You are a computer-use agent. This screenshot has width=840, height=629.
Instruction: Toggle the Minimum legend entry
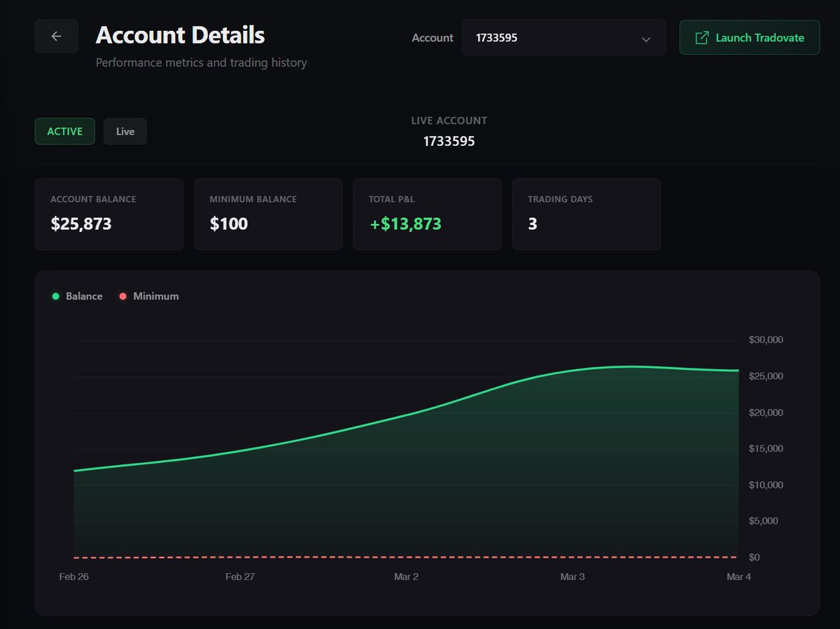(x=148, y=296)
